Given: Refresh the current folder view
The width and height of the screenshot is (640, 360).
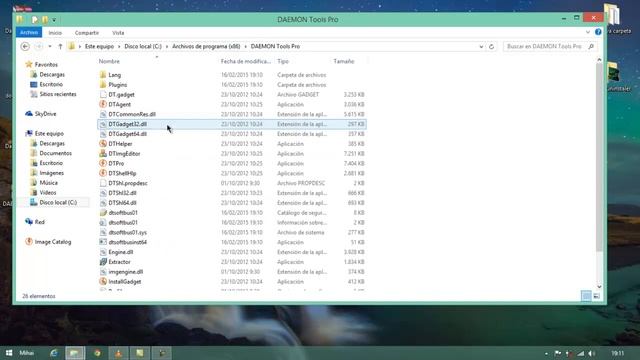Looking at the screenshot, I should coord(491,47).
